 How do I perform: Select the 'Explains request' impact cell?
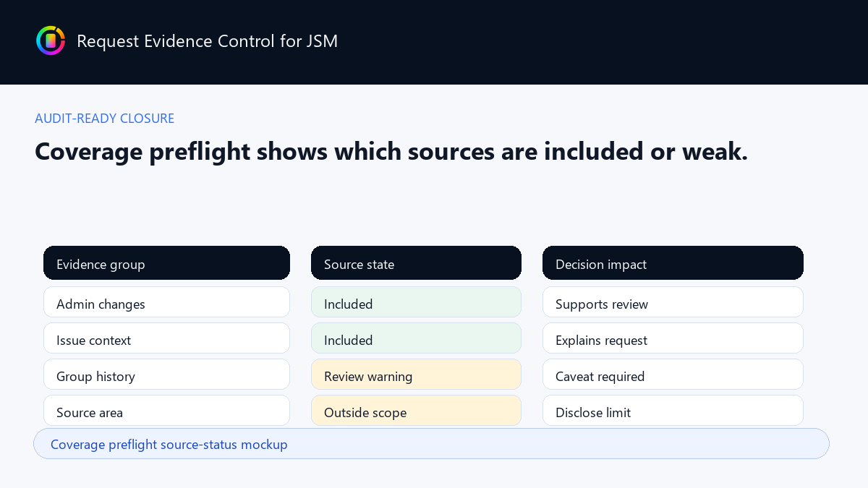(673, 338)
